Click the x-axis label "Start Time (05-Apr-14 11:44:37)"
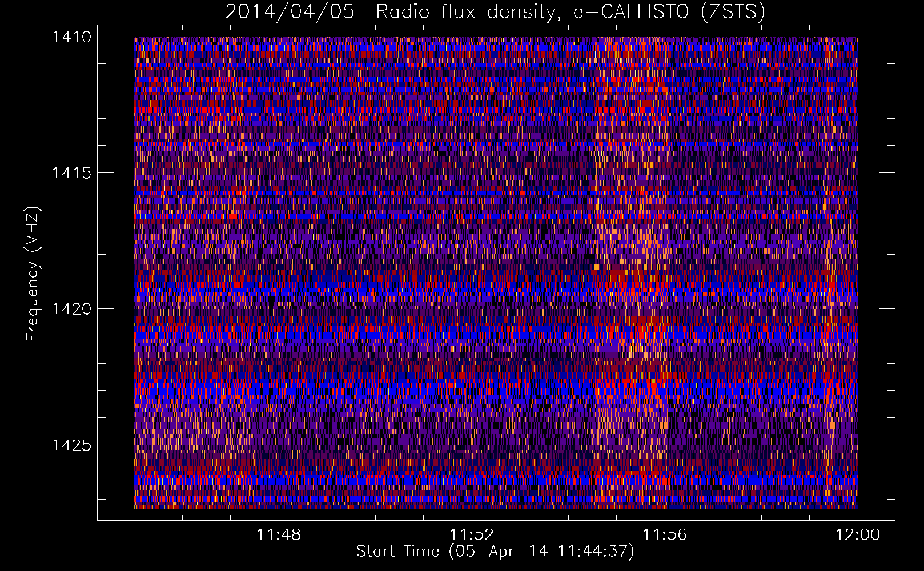 [495, 552]
